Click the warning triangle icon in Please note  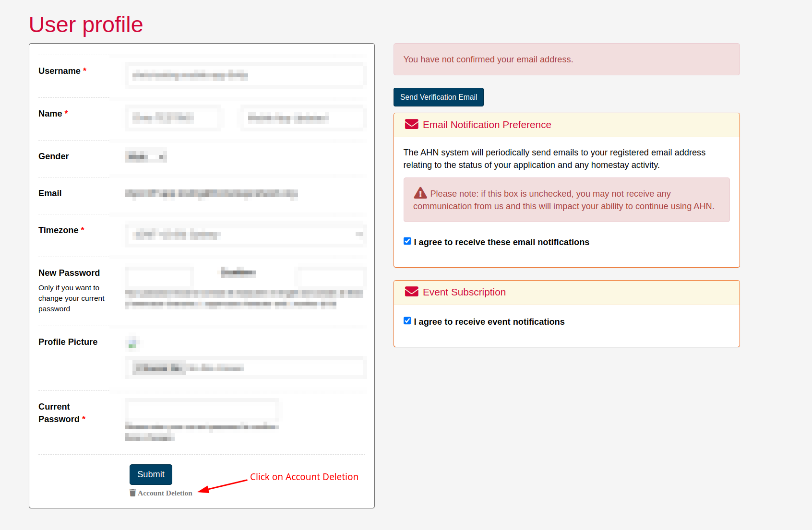[420, 193]
